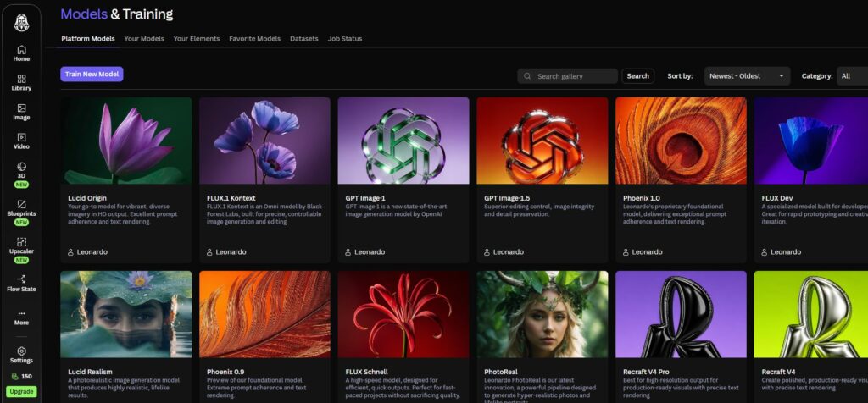Open the Video tool icon
The width and height of the screenshot is (868, 403).
(21, 137)
